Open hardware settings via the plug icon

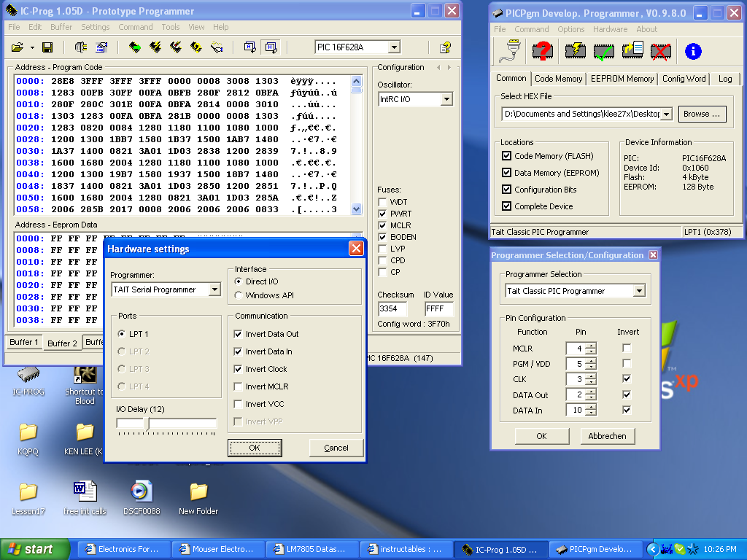coord(80,47)
